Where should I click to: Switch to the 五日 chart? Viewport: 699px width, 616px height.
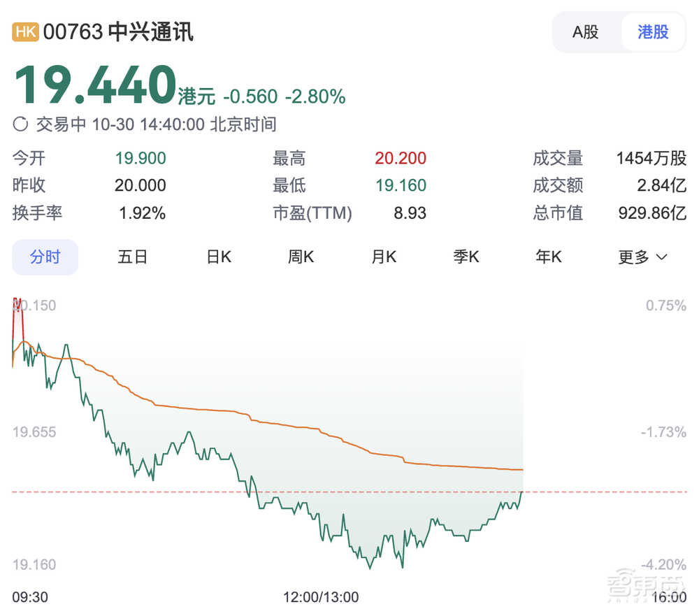click(132, 257)
